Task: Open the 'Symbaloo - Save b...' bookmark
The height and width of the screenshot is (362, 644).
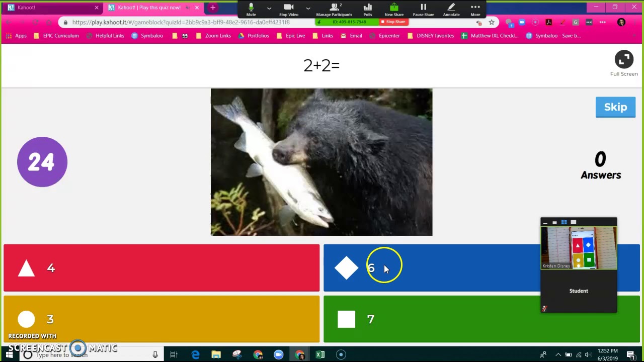Action: (553, 36)
